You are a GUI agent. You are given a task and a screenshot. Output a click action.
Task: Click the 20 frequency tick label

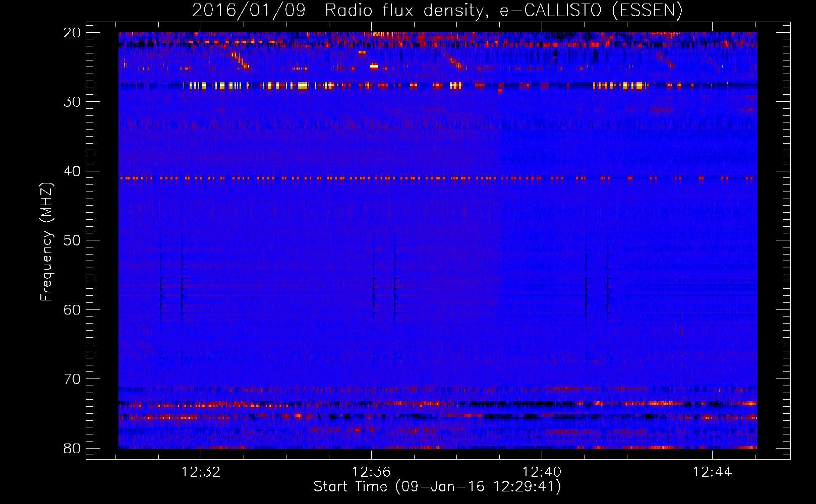pyautogui.click(x=72, y=33)
